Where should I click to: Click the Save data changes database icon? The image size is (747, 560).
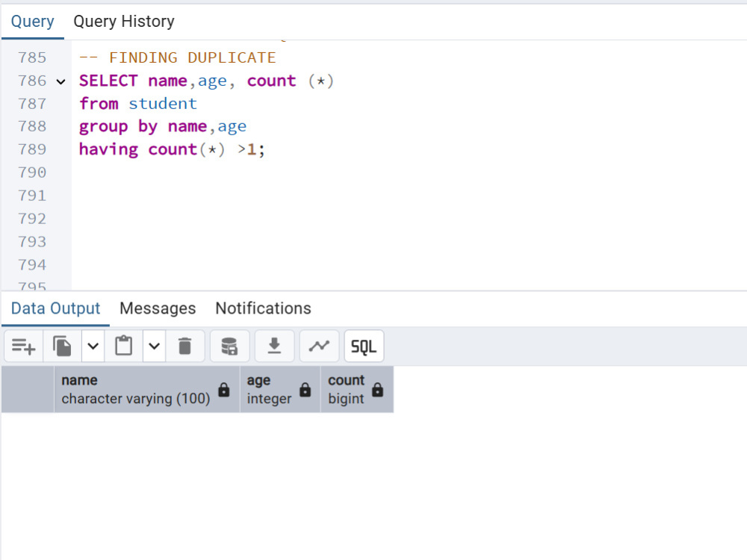[x=229, y=346]
